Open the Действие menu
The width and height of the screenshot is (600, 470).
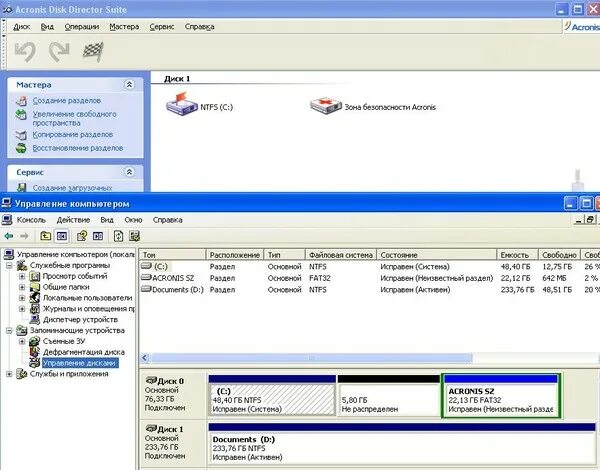tap(73, 220)
